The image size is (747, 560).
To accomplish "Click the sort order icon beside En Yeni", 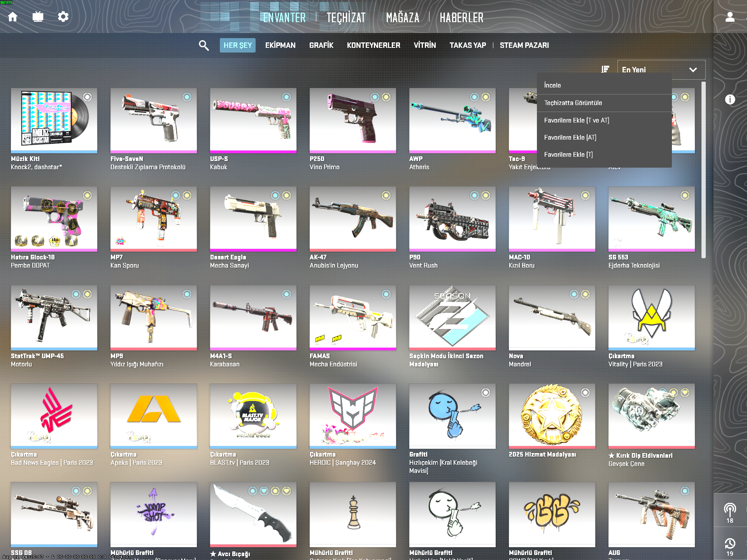I will click(x=605, y=69).
